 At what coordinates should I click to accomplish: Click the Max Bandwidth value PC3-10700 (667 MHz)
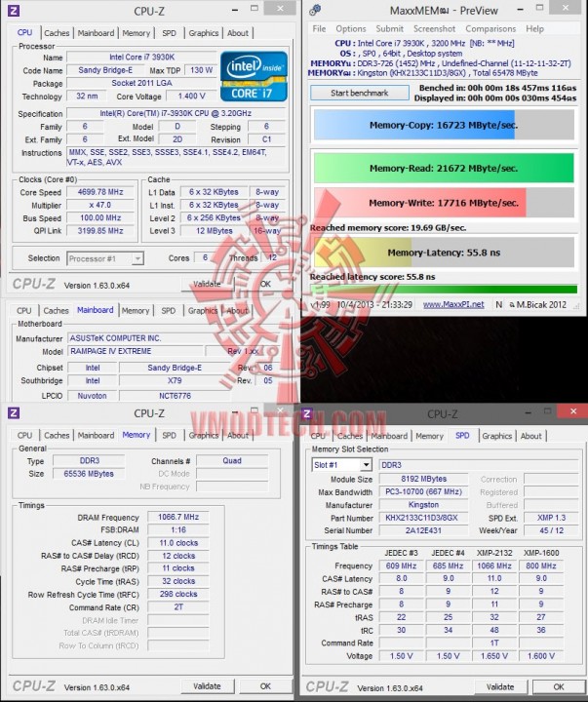(x=423, y=492)
